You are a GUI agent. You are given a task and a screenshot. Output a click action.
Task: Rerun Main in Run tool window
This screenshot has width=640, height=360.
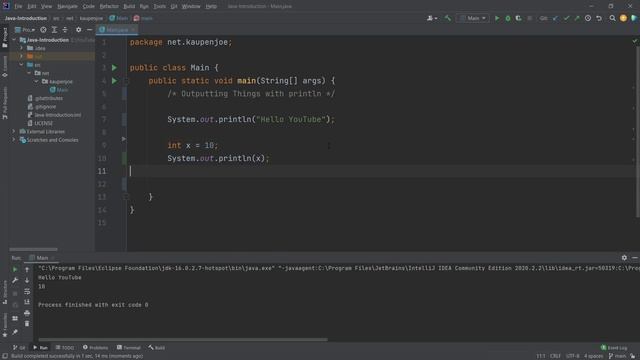coord(15,269)
